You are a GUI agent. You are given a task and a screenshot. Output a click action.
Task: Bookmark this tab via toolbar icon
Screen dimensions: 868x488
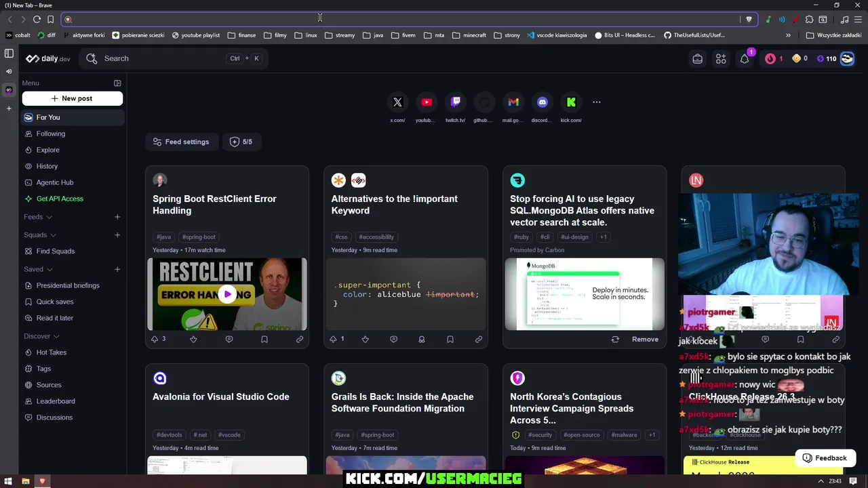coord(50,20)
